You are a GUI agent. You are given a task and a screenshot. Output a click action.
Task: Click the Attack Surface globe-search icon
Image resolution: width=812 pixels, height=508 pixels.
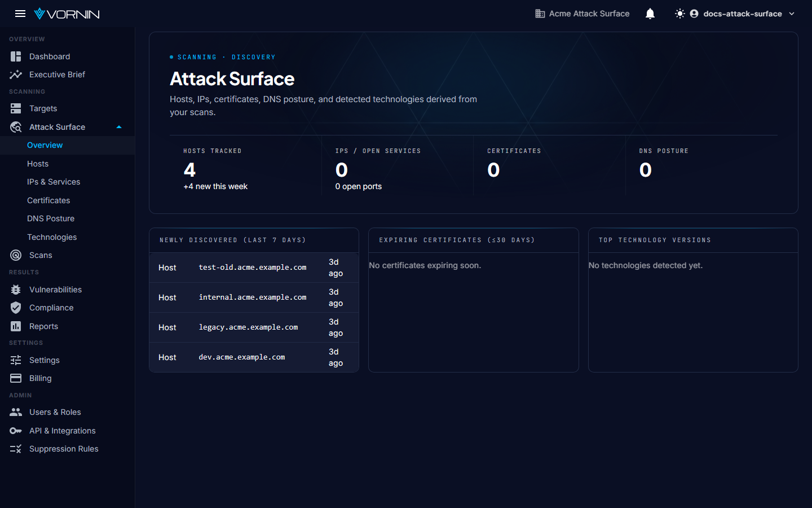pyautogui.click(x=16, y=127)
